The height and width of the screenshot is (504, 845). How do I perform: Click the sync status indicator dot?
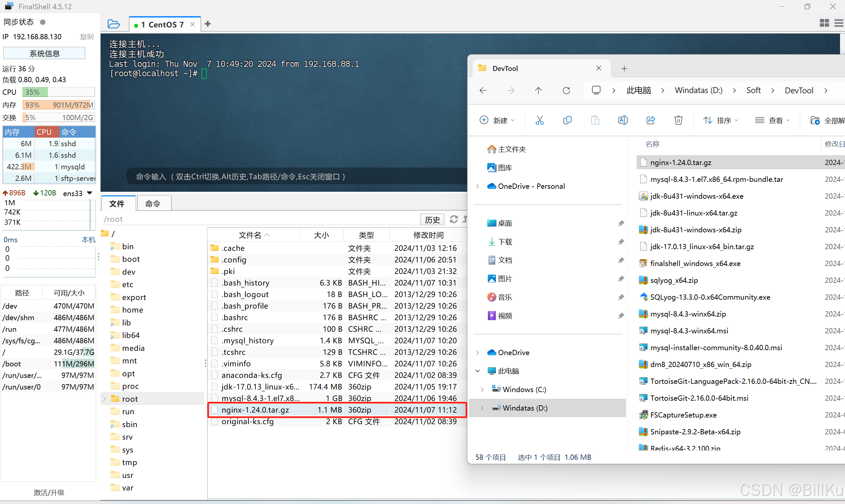[x=43, y=22]
